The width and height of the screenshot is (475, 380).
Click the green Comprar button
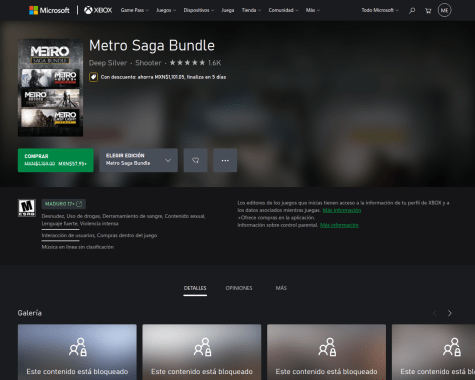point(56,160)
